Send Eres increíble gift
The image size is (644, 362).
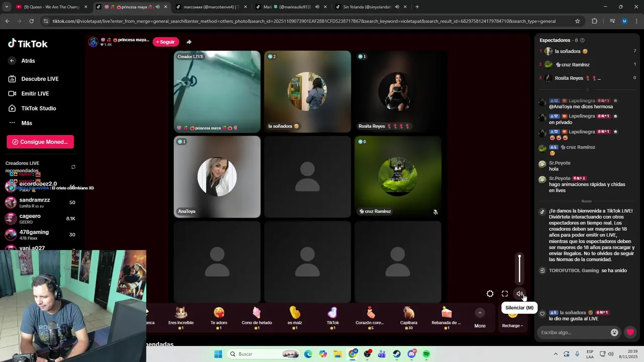tap(181, 317)
